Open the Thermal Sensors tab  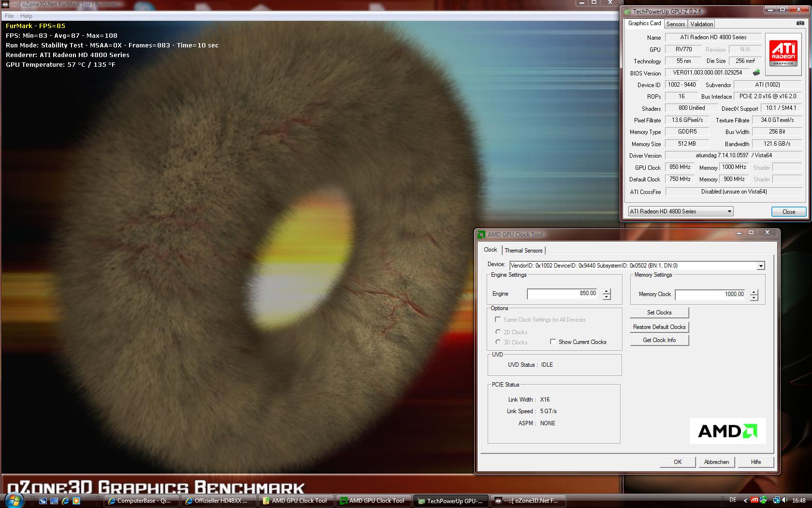523,251
